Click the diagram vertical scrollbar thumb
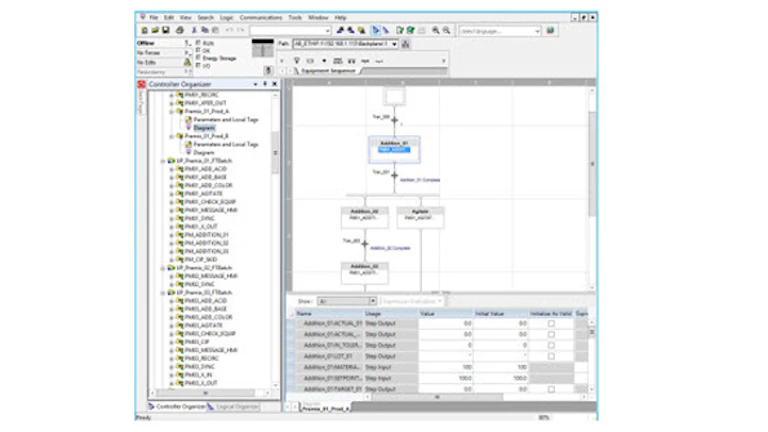This screenshot has height=432, width=768. pos(592,163)
